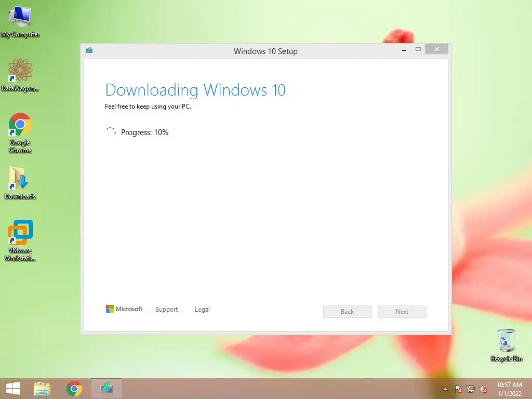Image resolution: width=532 pixels, height=399 pixels.
Task: Show hidden tray icons arrow
Action: click(x=445, y=389)
